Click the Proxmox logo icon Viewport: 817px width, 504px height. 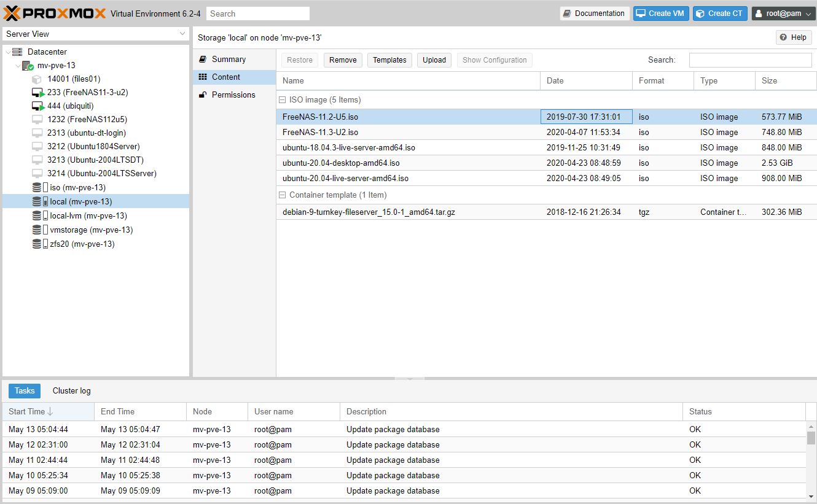(x=12, y=14)
